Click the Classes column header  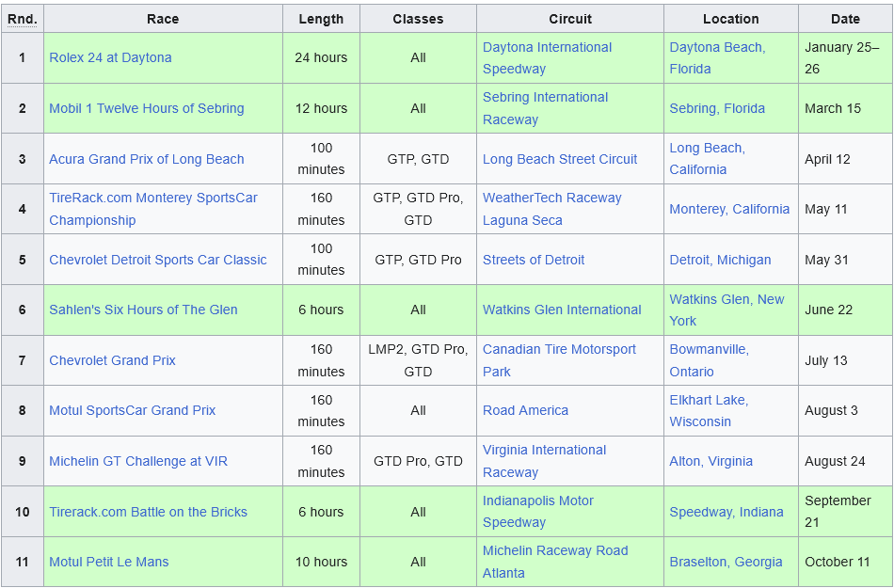pos(418,19)
